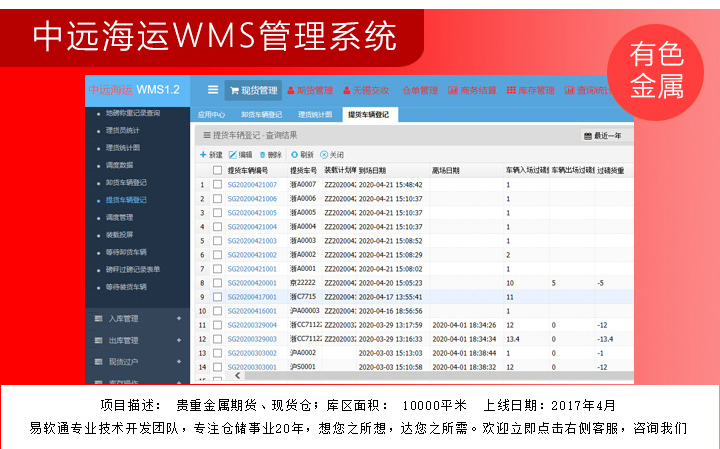Open record link SG20200303002
The height and width of the screenshot is (449, 720).
click(x=252, y=354)
